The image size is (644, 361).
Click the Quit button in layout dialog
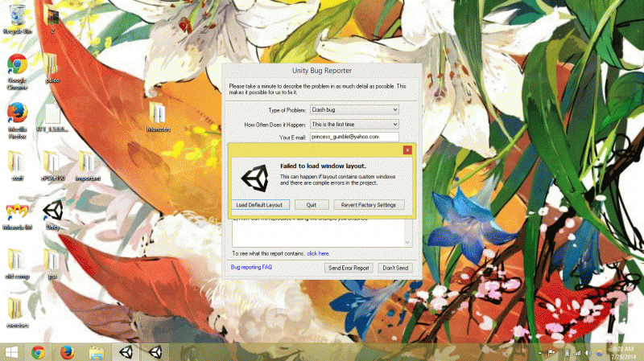[x=312, y=205]
